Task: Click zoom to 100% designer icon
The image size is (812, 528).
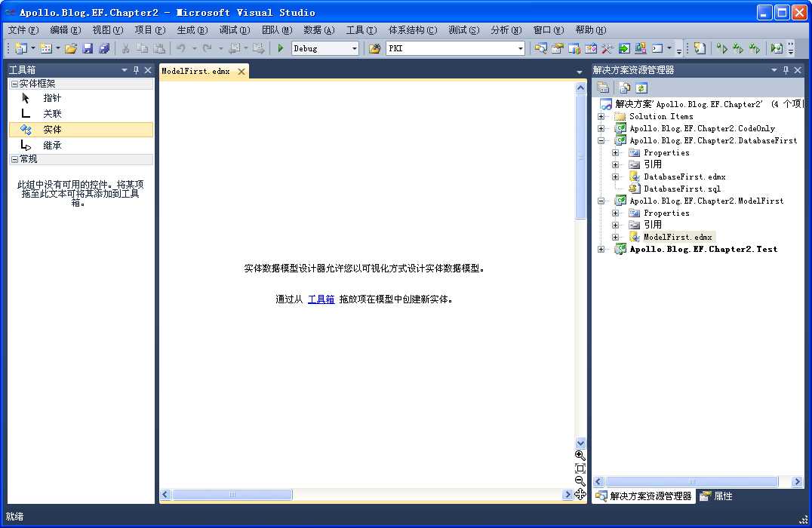Action: [x=580, y=468]
